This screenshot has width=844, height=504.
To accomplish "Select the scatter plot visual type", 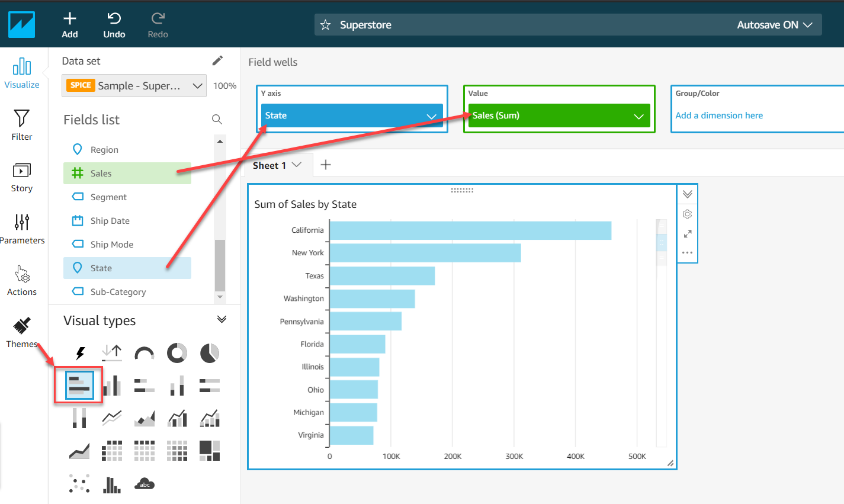I will click(x=79, y=483).
